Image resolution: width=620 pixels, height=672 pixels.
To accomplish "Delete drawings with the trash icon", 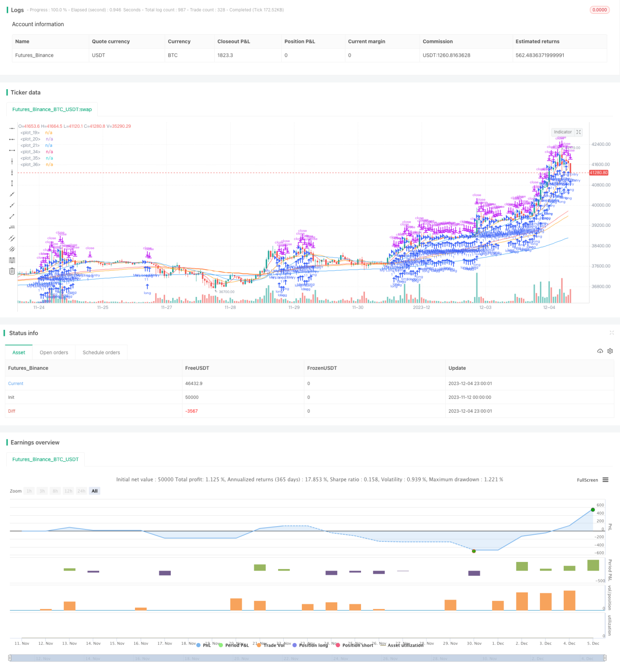I will click(12, 271).
